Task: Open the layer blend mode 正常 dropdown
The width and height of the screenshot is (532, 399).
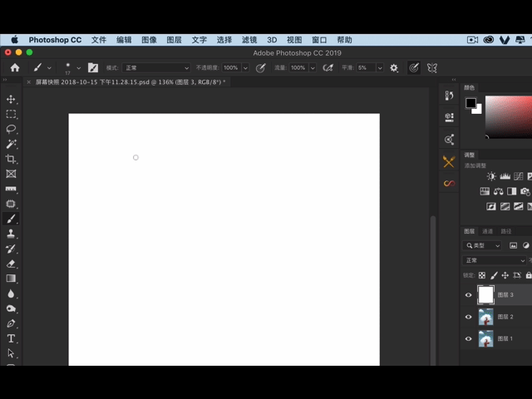Action: coord(495,260)
